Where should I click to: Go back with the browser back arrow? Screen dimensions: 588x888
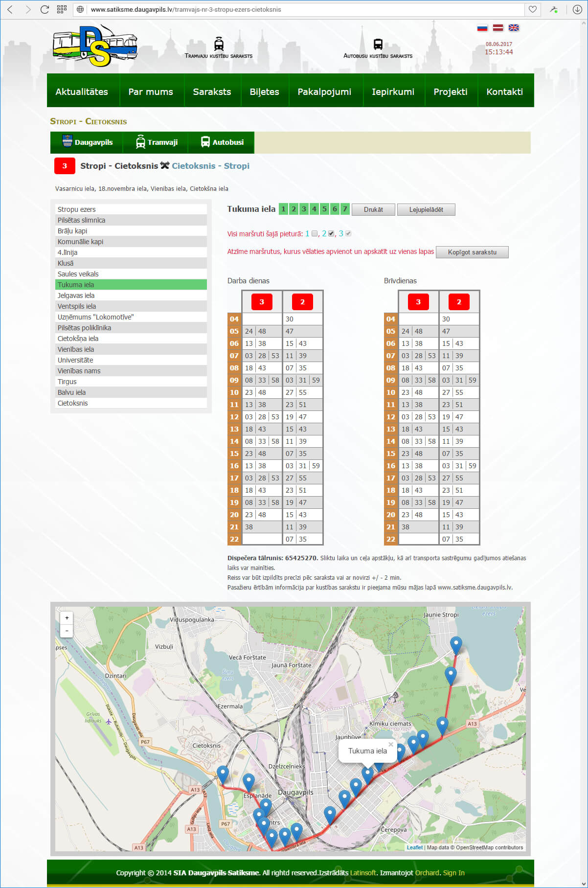point(10,9)
